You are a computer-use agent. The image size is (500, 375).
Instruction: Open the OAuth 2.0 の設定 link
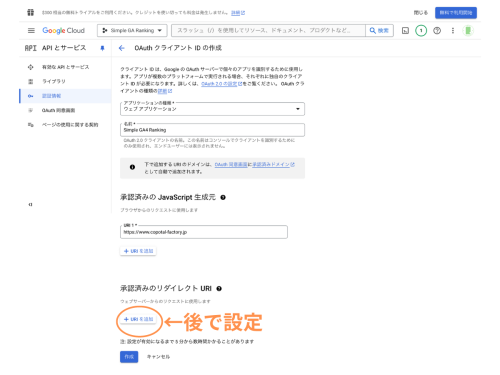pos(221,84)
